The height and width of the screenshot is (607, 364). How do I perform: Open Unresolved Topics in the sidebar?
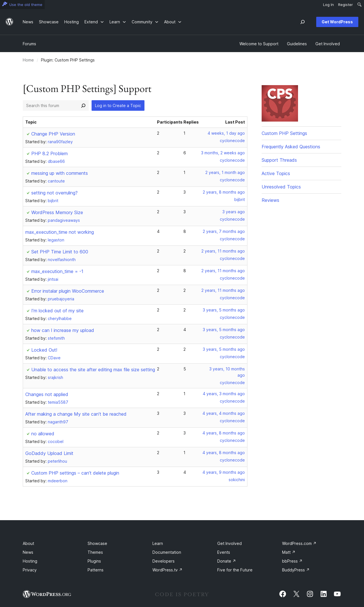pyautogui.click(x=281, y=187)
